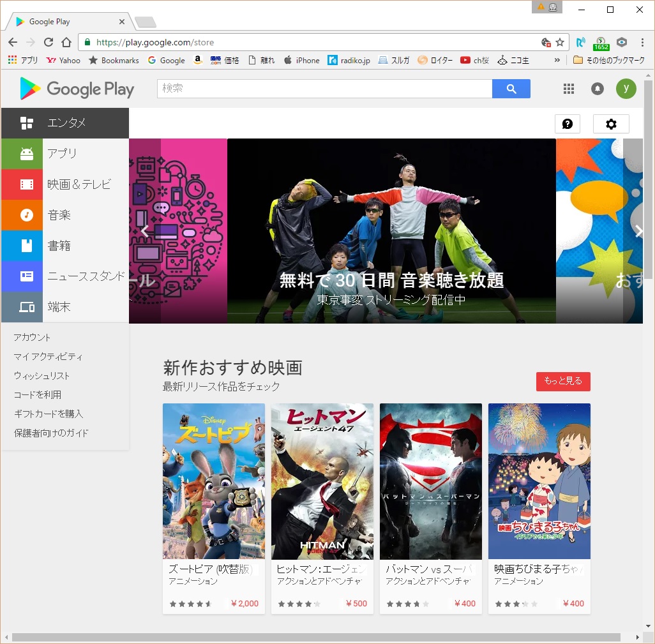Select the アプリ category
The image size is (655, 644).
(65, 154)
